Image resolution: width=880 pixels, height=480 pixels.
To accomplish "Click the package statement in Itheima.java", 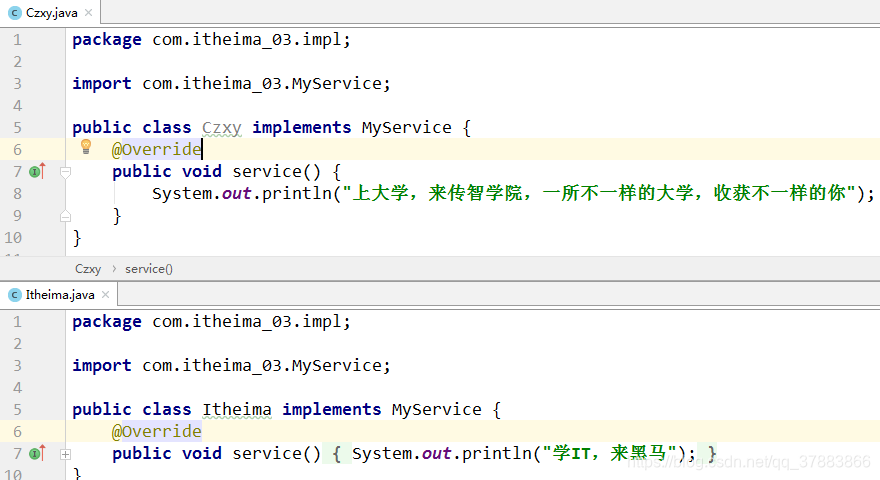I will point(212,322).
